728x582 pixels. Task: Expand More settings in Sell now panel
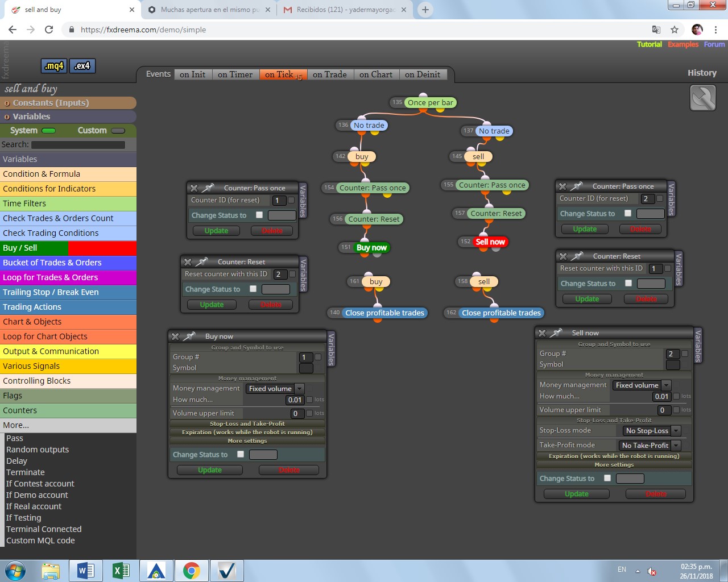(614, 464)
